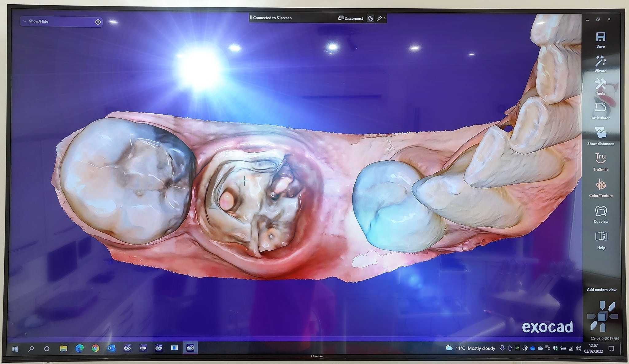The image size is (629, 364).
Task: Expand the connection bar chevron
Action: tap(385, 18)
